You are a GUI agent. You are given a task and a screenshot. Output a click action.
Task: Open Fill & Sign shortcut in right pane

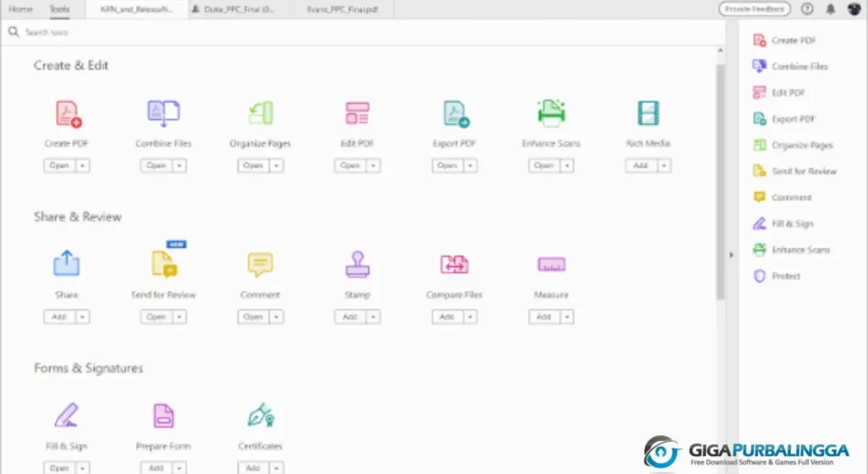(782, 224)
